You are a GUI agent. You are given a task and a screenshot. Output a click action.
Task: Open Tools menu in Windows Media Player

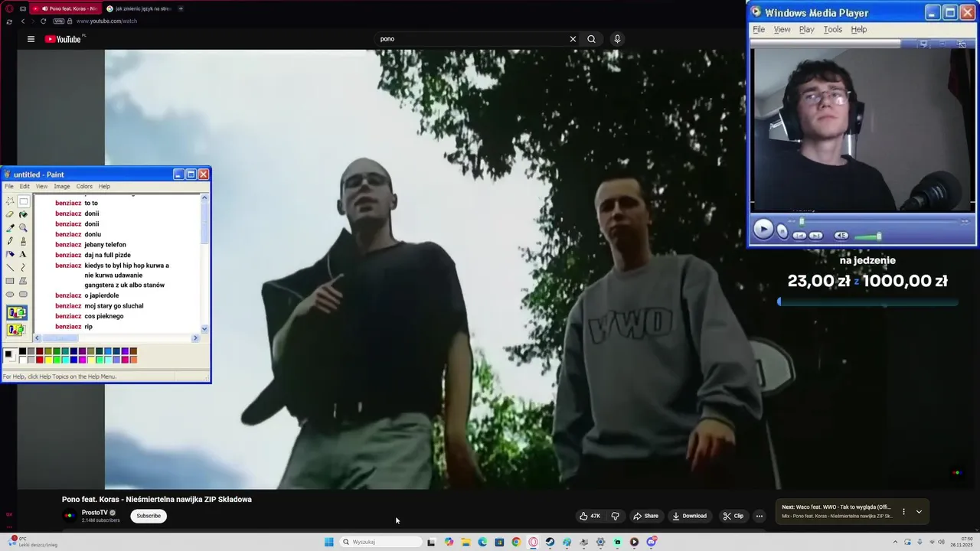click(833, 29)
